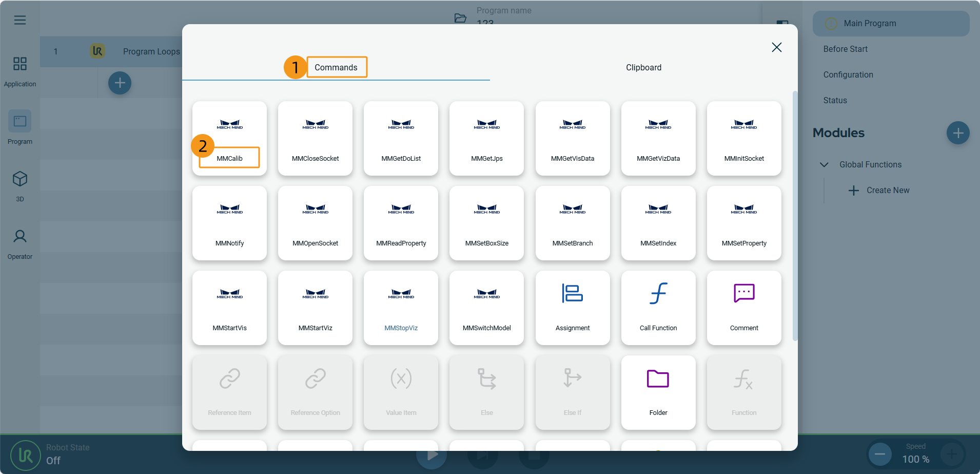Open the Application section in sidebar
This screenshot has width=980, height=474.
[20, 71]
